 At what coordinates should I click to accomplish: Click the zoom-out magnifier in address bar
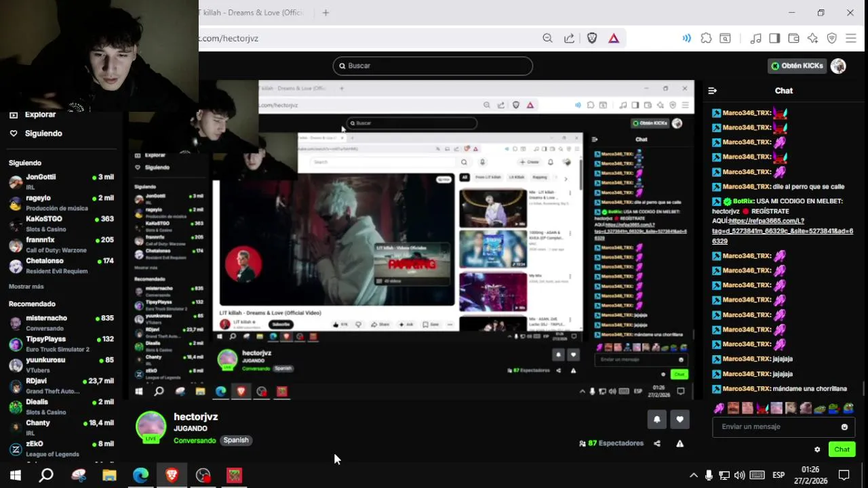point(547,39)
